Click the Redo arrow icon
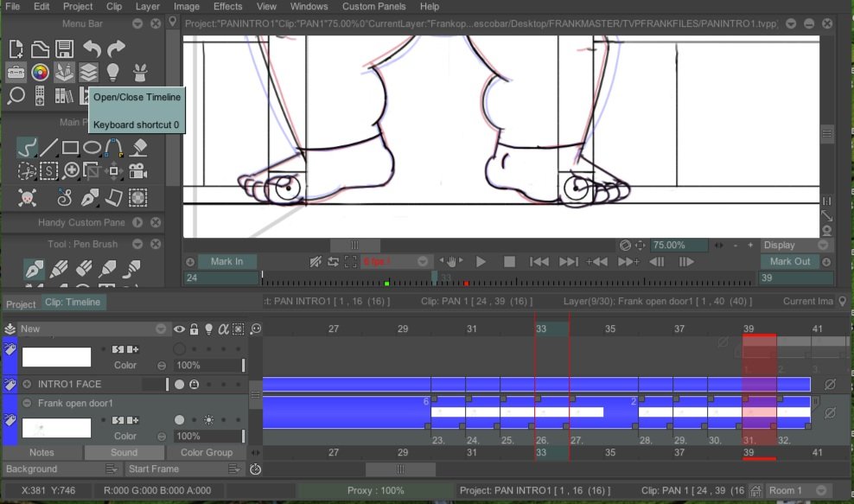Screen dimensions: 854x504 coord(116,49)
